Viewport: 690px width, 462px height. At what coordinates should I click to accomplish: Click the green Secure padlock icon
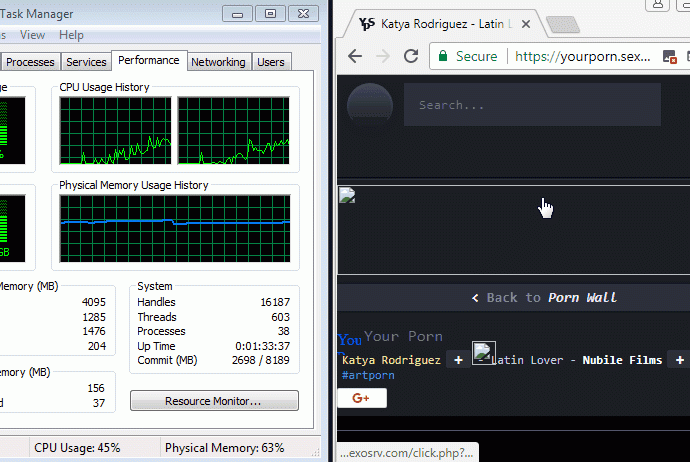[x=443, y=56]
